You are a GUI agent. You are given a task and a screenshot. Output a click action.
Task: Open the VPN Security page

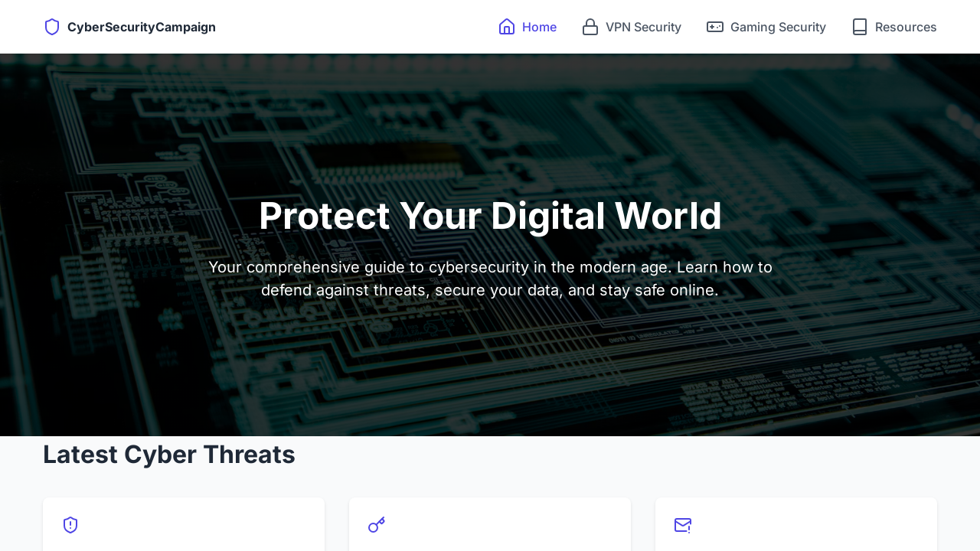tap(632, 27)
